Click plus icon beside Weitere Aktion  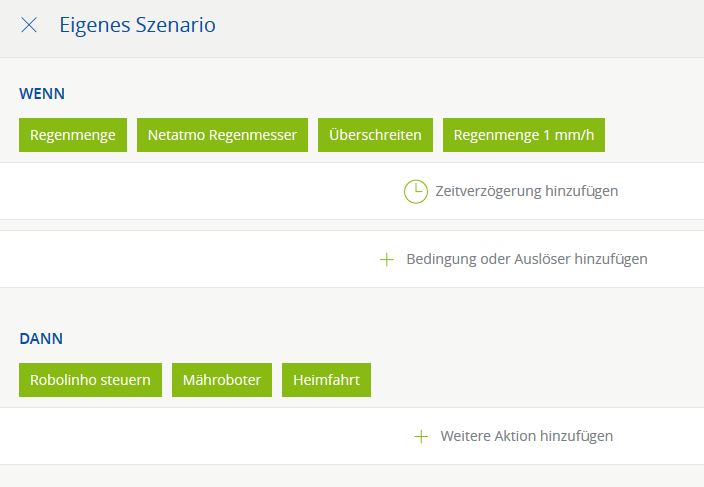click(421, 437)
